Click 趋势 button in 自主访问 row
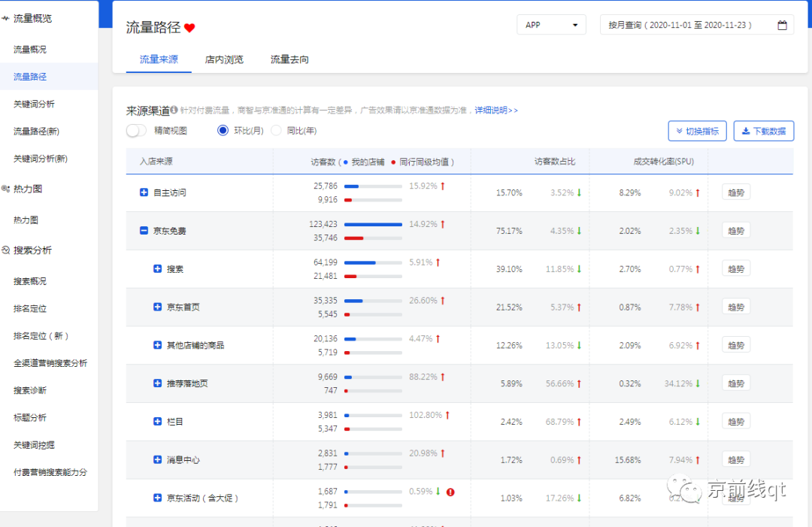The width and height of the screenshot is (812, 527). tap(736, 192)
